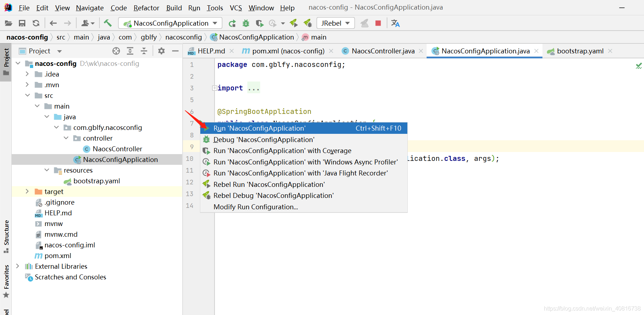Click the red Stop square icon
Viewport: 644px width, 315px height.
(x=378, y=23)
